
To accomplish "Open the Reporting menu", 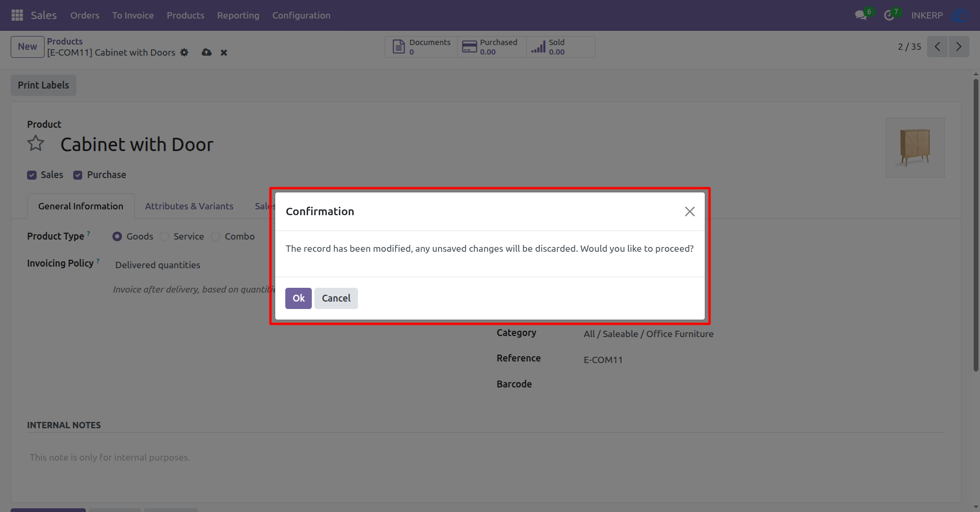I will (238, 15).
